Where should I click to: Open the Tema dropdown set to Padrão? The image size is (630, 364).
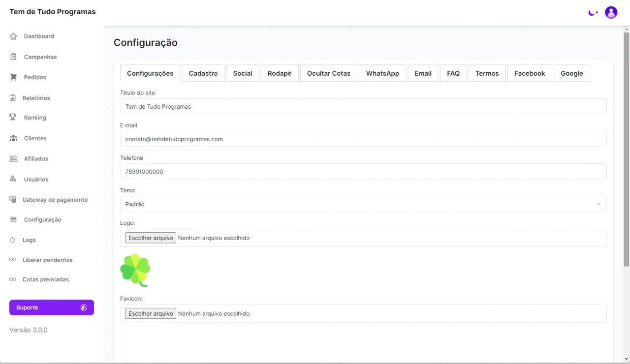tap(363, 204)
